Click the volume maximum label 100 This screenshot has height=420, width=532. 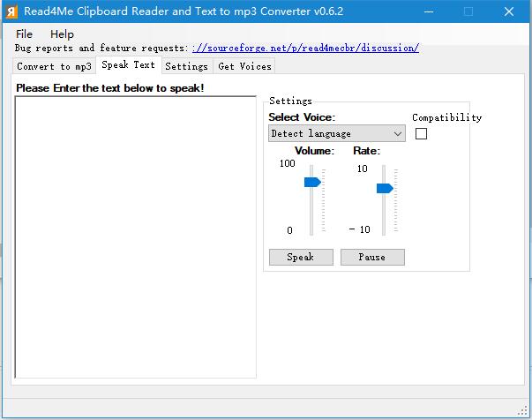pos(287,163)
